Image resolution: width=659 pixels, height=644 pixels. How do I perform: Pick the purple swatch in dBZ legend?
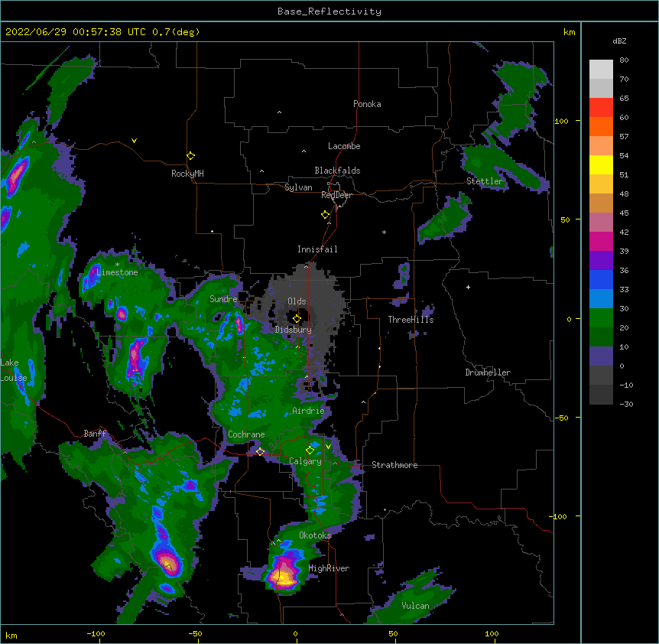pos(601,261)
